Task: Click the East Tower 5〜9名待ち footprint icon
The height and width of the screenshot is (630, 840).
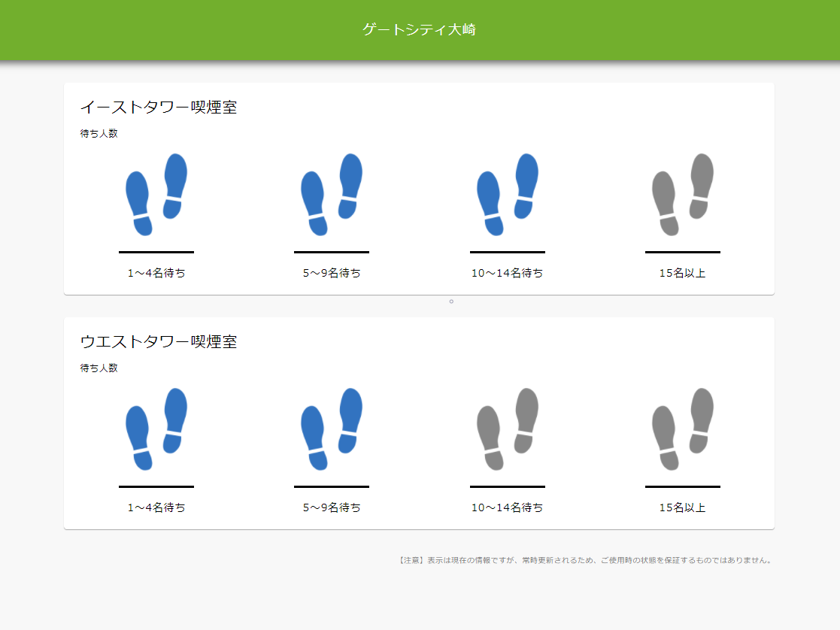Action: pyautogui.click(x=332, y=195)
